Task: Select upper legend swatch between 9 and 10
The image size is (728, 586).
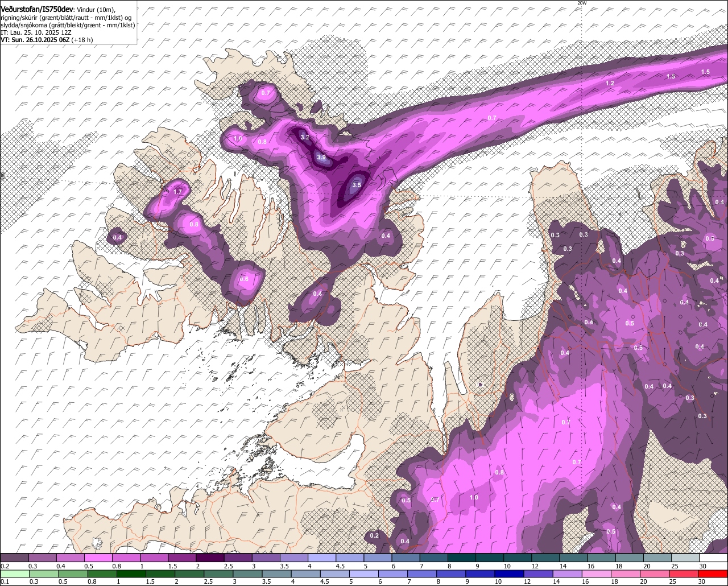Action: (x=490, y=558)
